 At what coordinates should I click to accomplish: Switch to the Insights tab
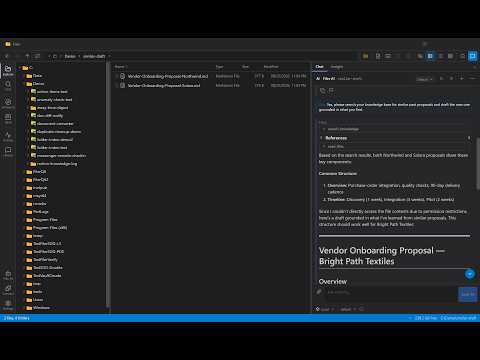click(x=337, y=67)
